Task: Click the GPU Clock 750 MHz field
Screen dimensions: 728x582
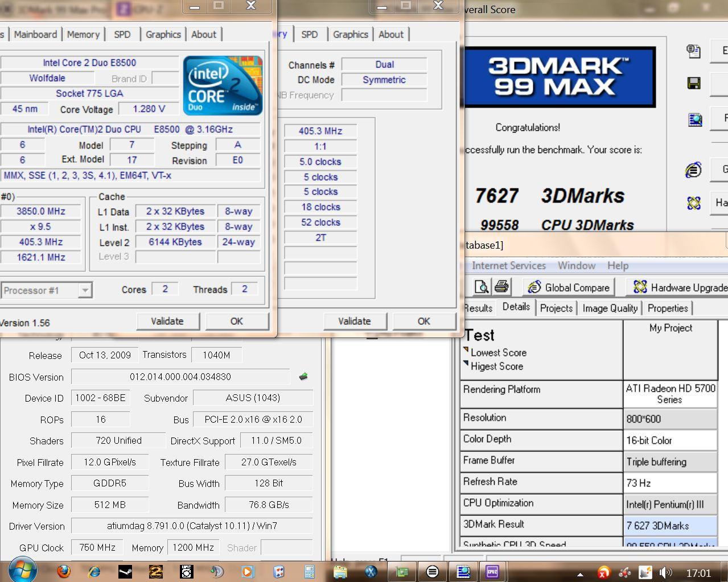Action: pyautogui.click(x=97, y=547)
